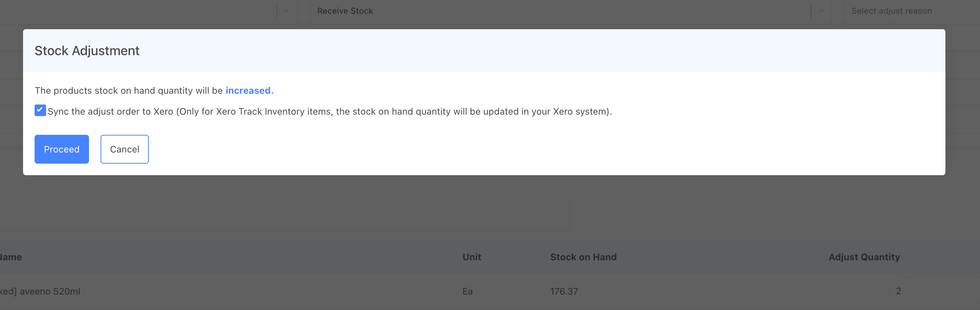Screen dimensions: 980x310
Task: Click the Ea unit cell
Action: click(468, 291)
